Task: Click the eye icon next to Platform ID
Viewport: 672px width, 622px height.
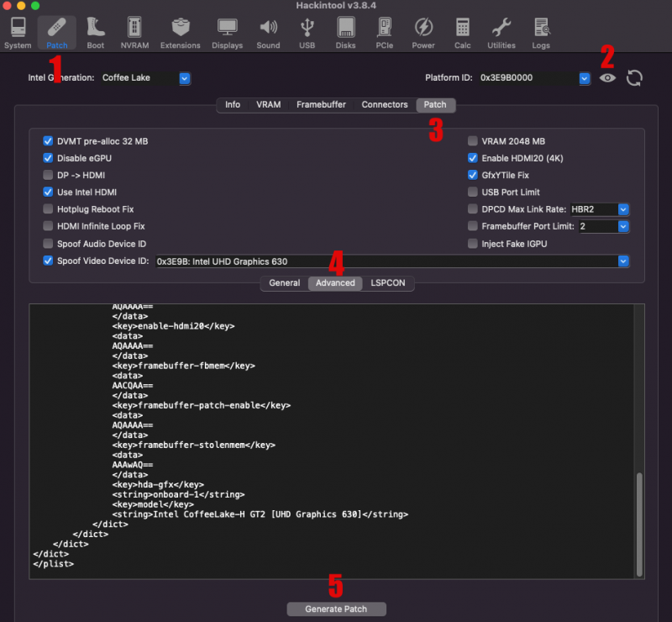Action: coord(607,78)
